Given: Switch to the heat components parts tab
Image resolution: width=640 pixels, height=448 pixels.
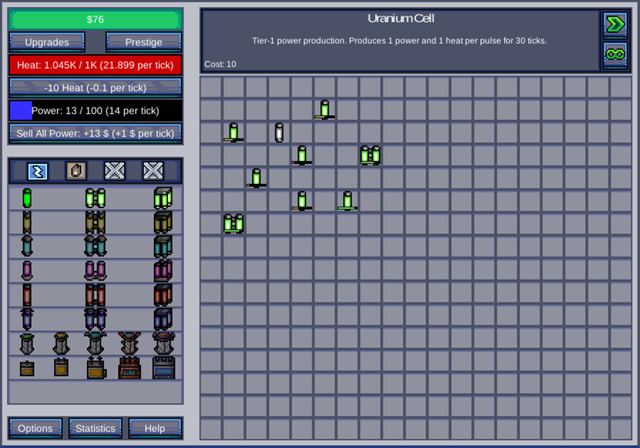Looking at the screenshot, I should coord(76,171).
